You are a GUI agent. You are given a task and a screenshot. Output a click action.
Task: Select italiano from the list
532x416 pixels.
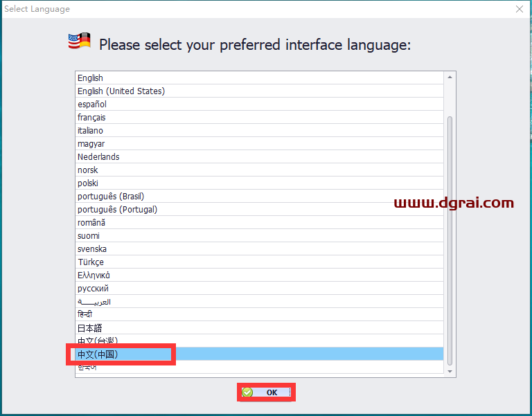tap(90, 131)
